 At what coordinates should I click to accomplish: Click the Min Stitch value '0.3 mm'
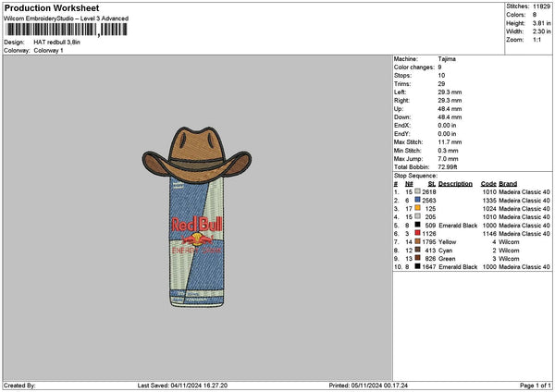pyautogui.click(x=448, y=151)
